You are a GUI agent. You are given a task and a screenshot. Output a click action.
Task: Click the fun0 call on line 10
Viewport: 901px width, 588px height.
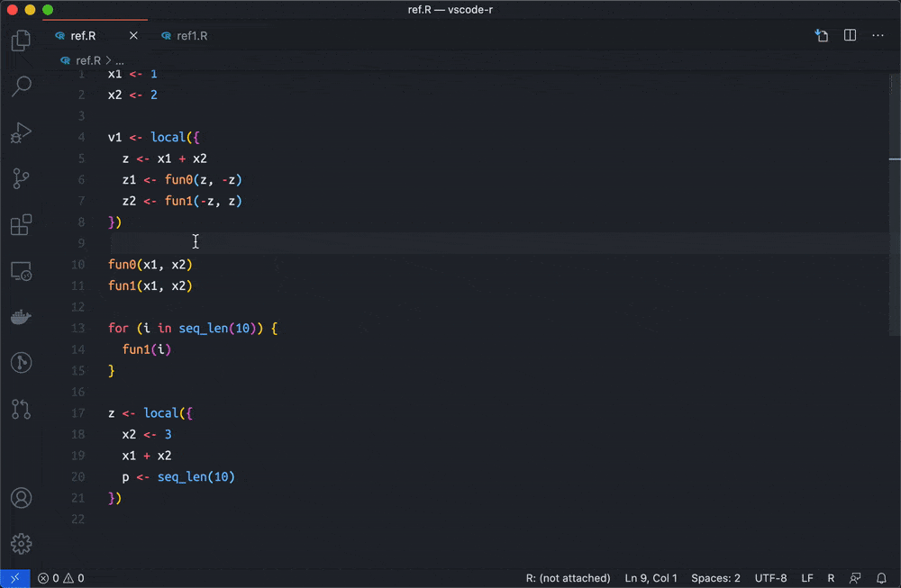(122, 264)
